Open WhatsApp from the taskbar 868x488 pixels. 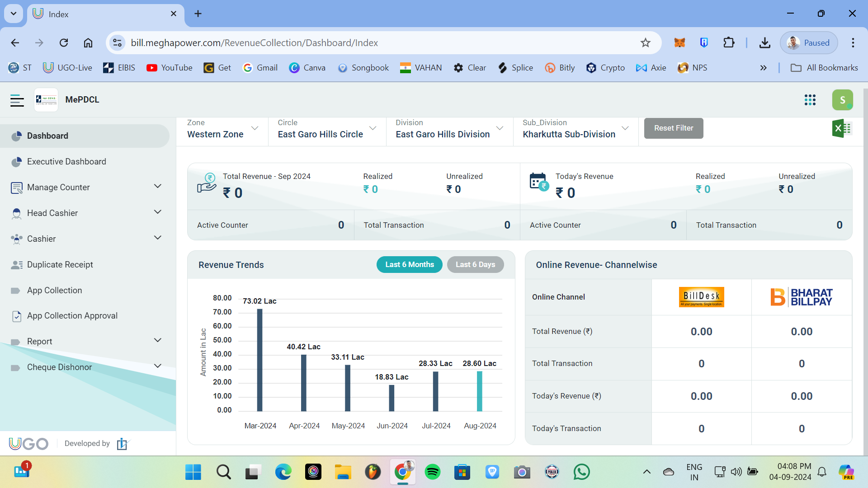click(x=581, y=472)
